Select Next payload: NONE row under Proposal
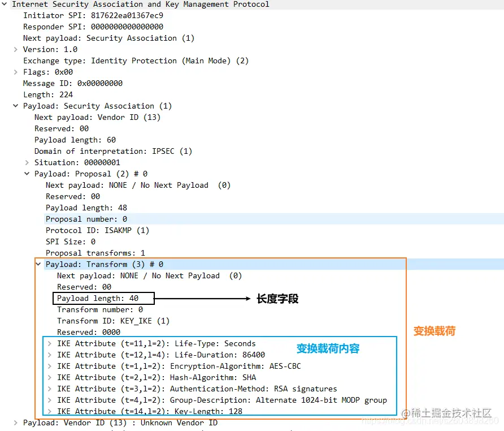Viewport: 504px width, 431px height. click(x=138, y=185)
